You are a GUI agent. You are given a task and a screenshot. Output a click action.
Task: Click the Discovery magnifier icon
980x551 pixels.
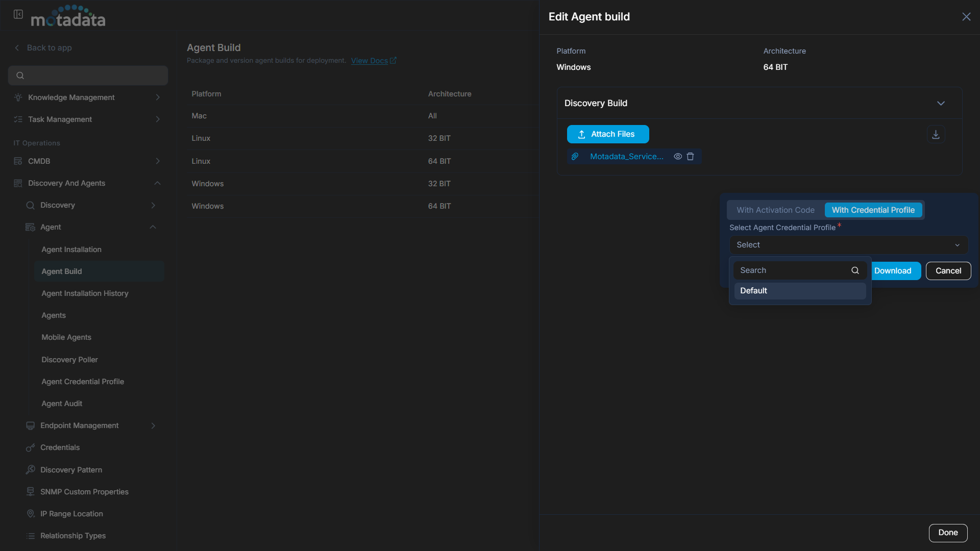31,205
